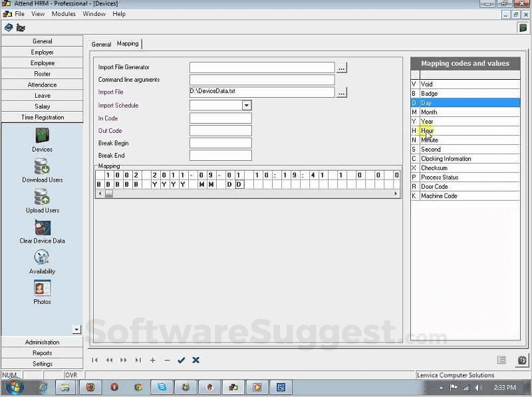The height and width of the screenshot is (397, 532).
Task: Open the File menu
Action: [x=19, y=13]
